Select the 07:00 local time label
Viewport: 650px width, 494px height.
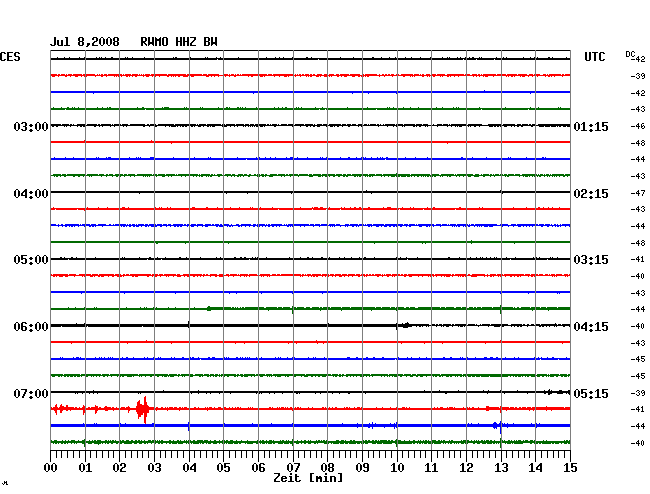[x=31, y=393]
